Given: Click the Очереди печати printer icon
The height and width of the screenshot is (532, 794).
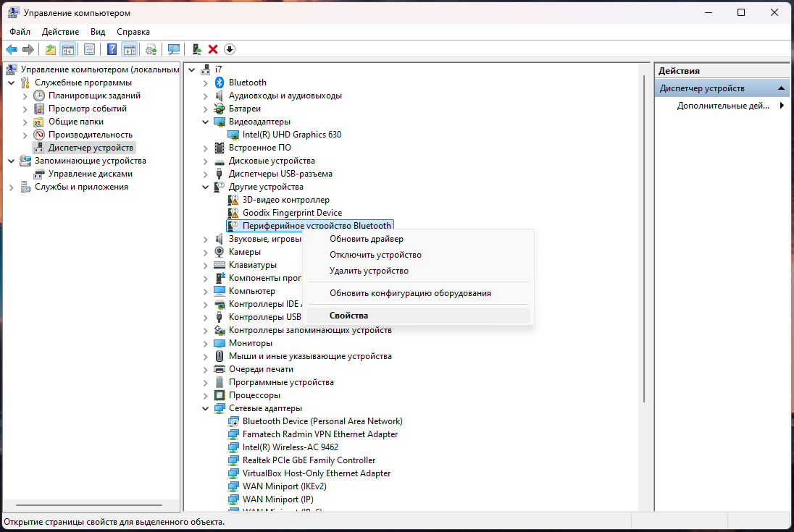Looking at the screenshot, I should pyautogui.click(x=220, y=369).
